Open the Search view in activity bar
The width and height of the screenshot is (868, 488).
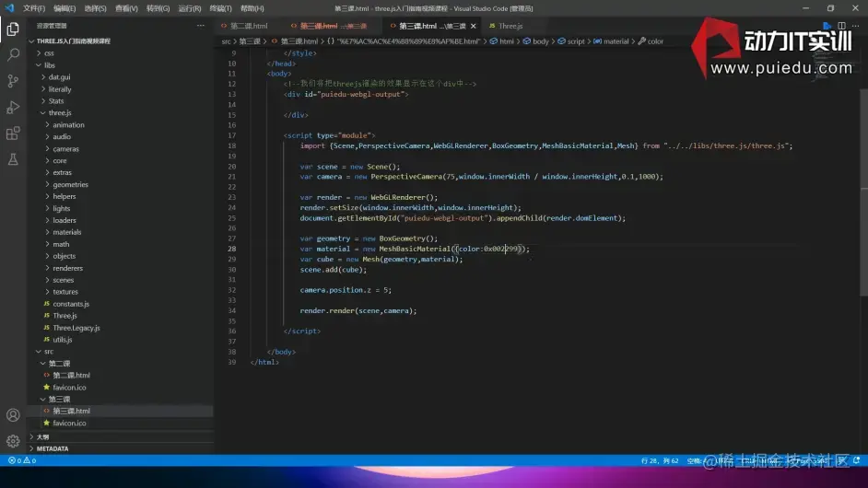[x=13, y=55]
